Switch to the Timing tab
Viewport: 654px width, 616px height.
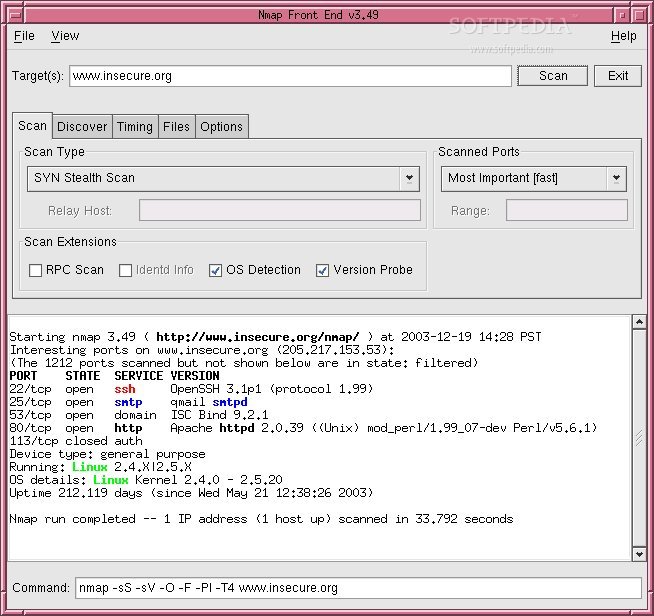click(x=135, y=126)
